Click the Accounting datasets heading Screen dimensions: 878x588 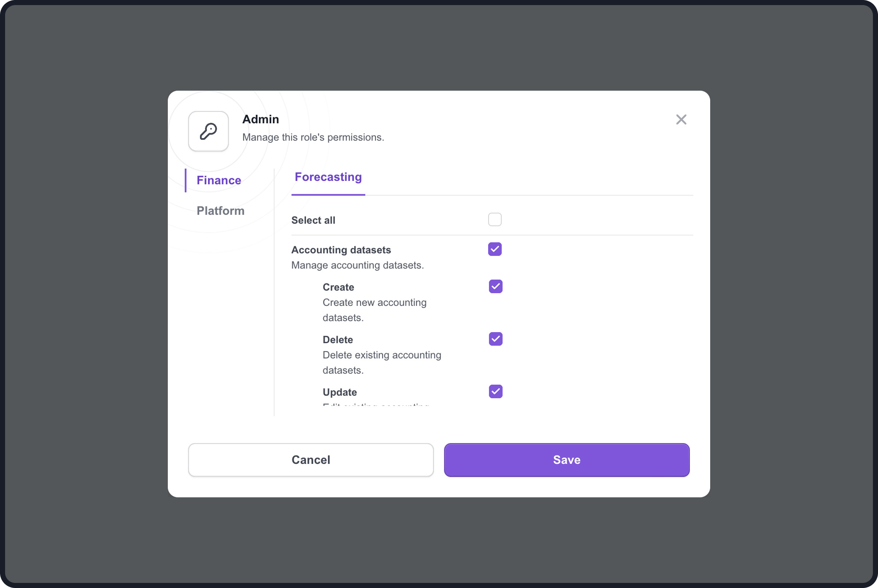click(x=341, y=250)
